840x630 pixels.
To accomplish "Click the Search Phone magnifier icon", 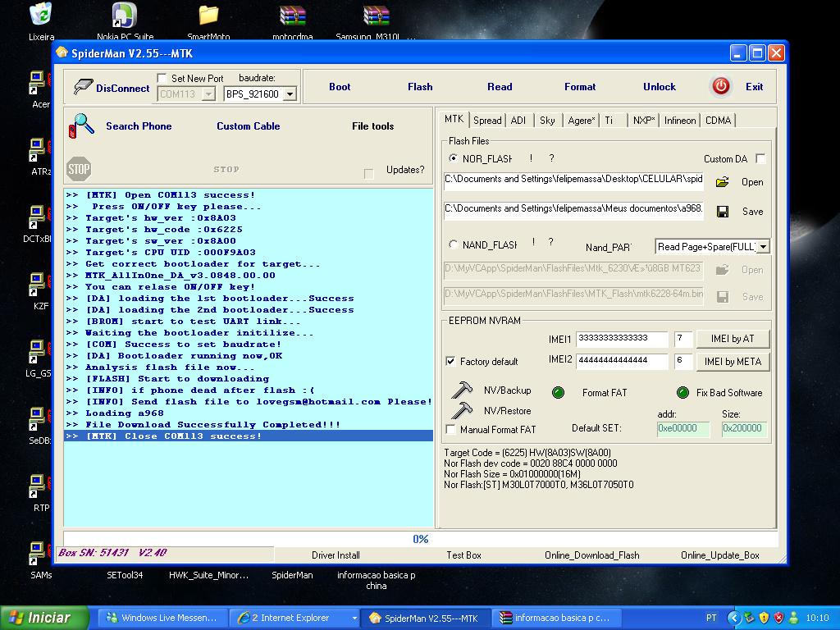I will coord(81,126).
